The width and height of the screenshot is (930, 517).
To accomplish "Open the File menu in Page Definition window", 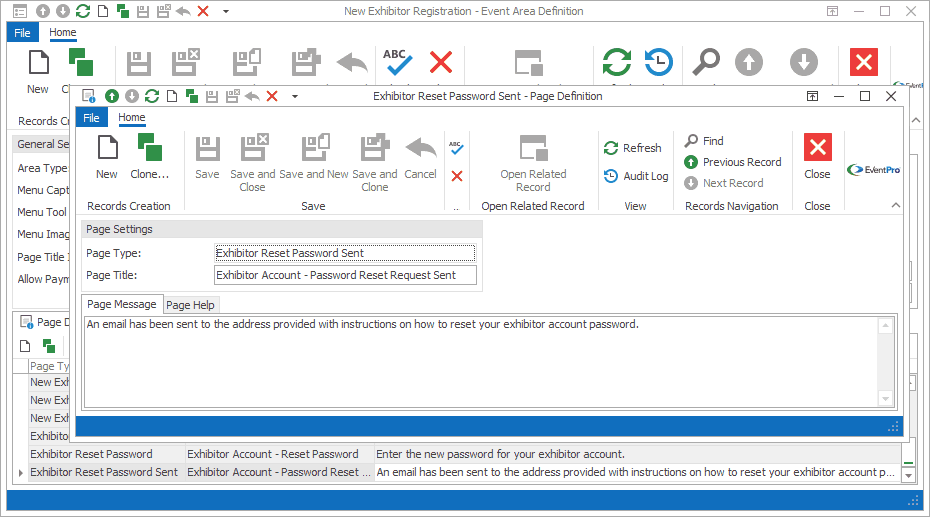I will (x=91, y=118).
